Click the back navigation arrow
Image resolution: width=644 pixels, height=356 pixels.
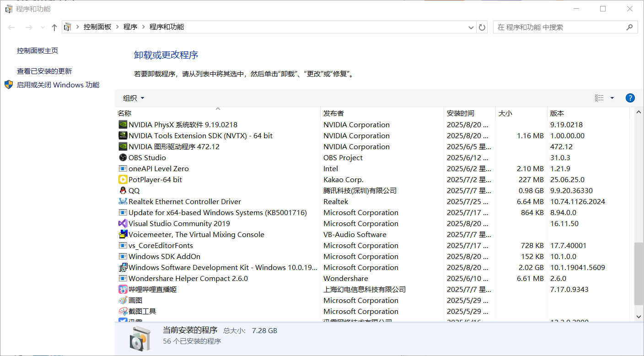tap(11, 27)
